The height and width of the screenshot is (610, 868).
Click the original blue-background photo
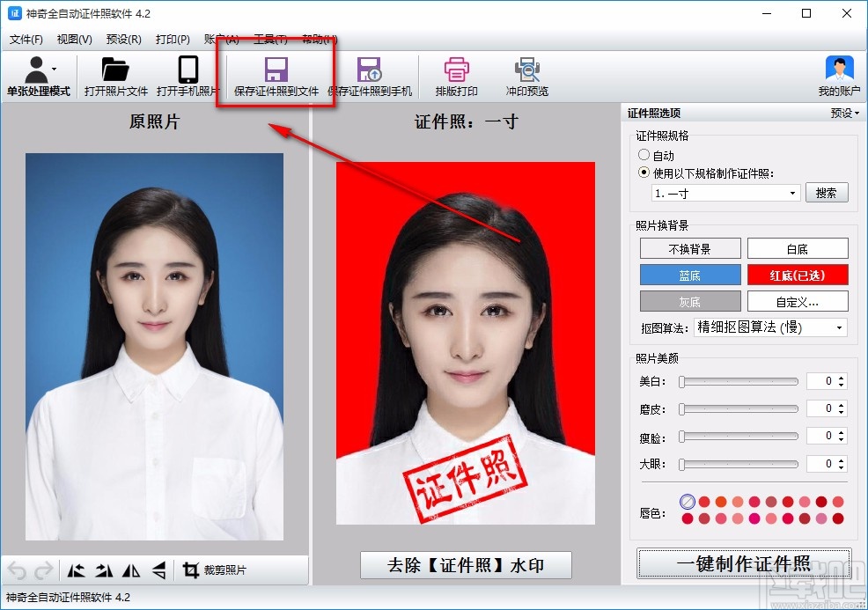pyautogui.click(x=154, y=347)
